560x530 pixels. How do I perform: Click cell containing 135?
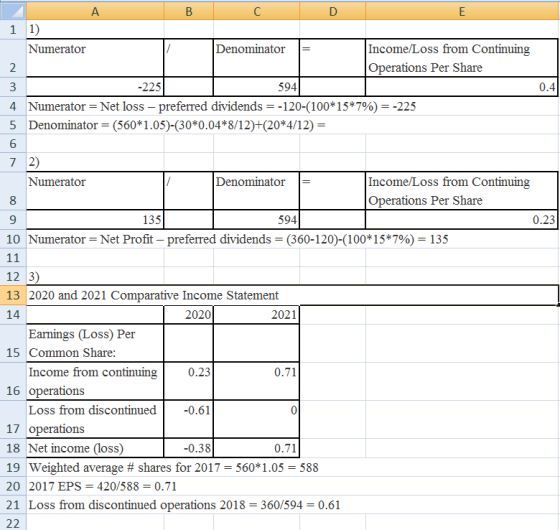[x=95, y=219]
